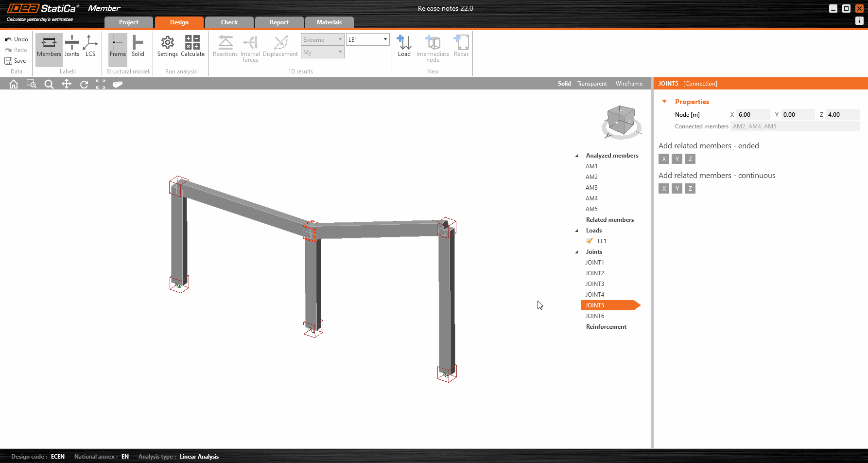Open the Materials tab

tap(329, 22)
